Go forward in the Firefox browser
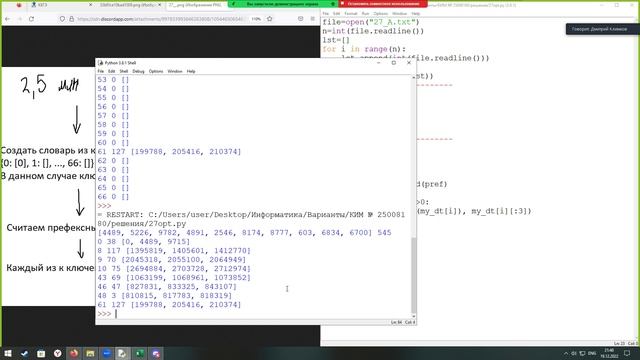Image resolution: width=640 pixels, height=360 pixels. coord(20,19)
